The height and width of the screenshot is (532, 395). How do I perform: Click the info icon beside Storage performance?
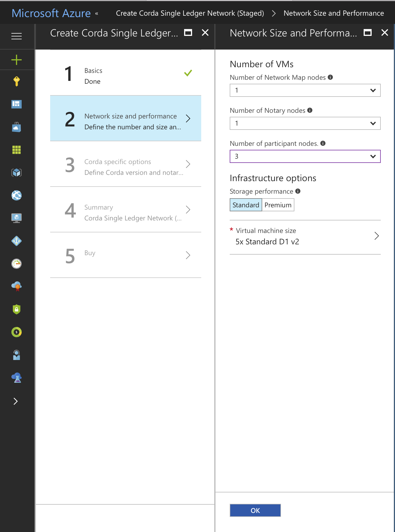click(x=298, y=191)
